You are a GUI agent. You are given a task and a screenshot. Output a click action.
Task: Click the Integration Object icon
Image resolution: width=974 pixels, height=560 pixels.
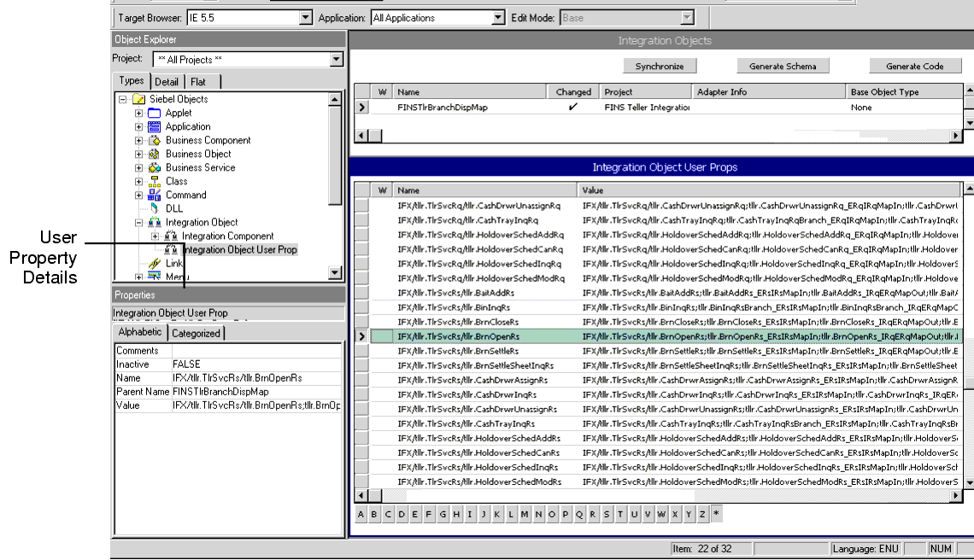pos(154,222)
